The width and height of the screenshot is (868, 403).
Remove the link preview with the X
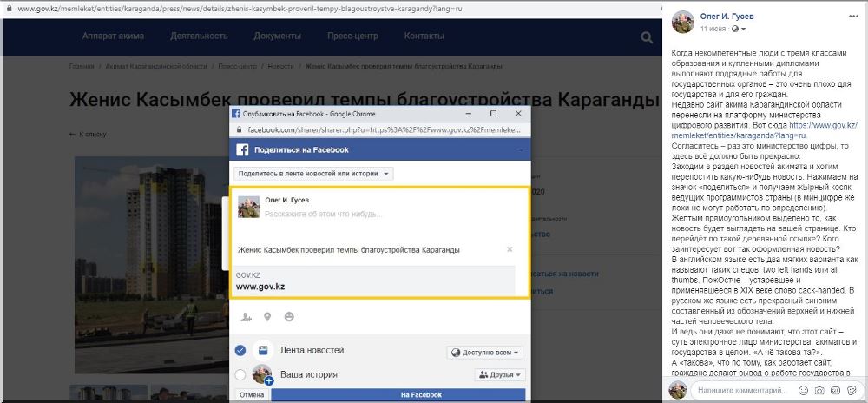[x=510, y=249]
